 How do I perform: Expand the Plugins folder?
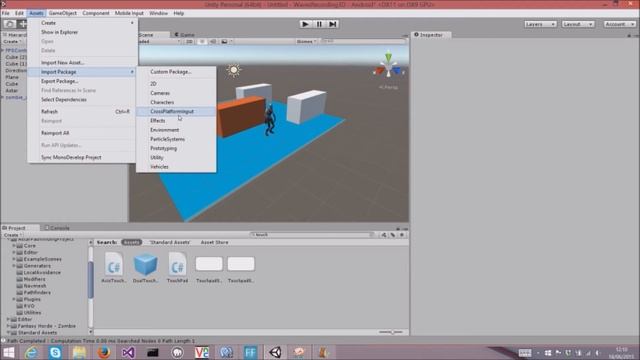click(x=14, y=299)
